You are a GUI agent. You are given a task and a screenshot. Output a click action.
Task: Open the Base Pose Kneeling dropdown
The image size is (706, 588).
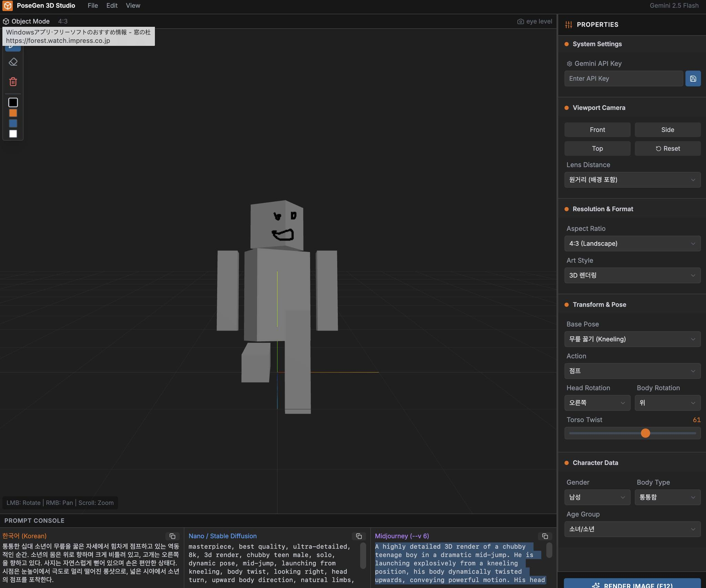point(632,339)
